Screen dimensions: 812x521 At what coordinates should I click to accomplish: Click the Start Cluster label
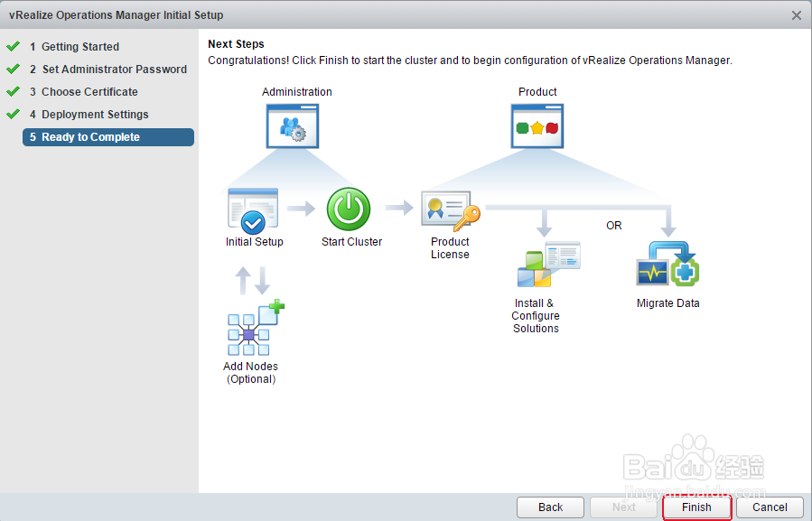pyautogui.click(x=351, y=242)
